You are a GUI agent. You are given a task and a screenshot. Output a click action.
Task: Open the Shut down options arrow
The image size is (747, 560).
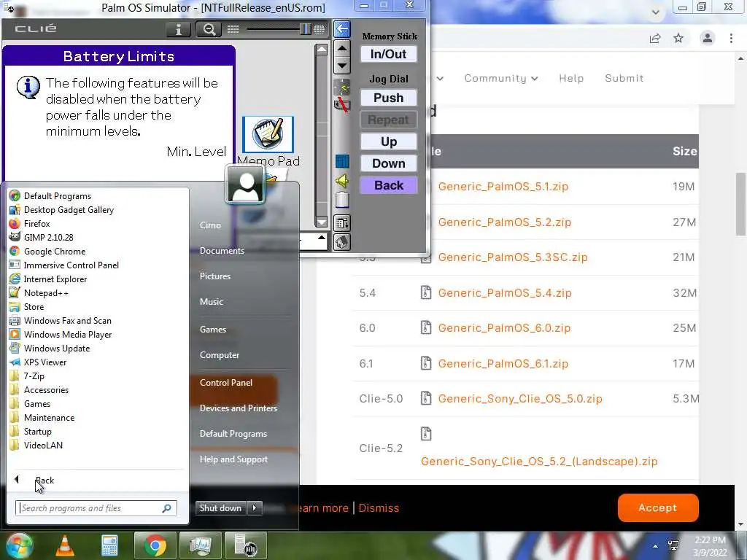[255, 507]
